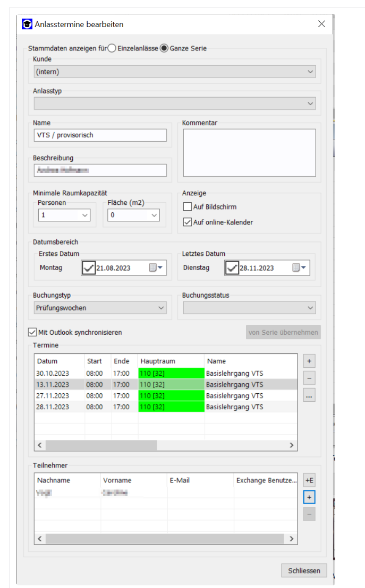Select the Termin row dated 13.11.2023
Viewport: 365px width, 588px height.
click(166, 384)
